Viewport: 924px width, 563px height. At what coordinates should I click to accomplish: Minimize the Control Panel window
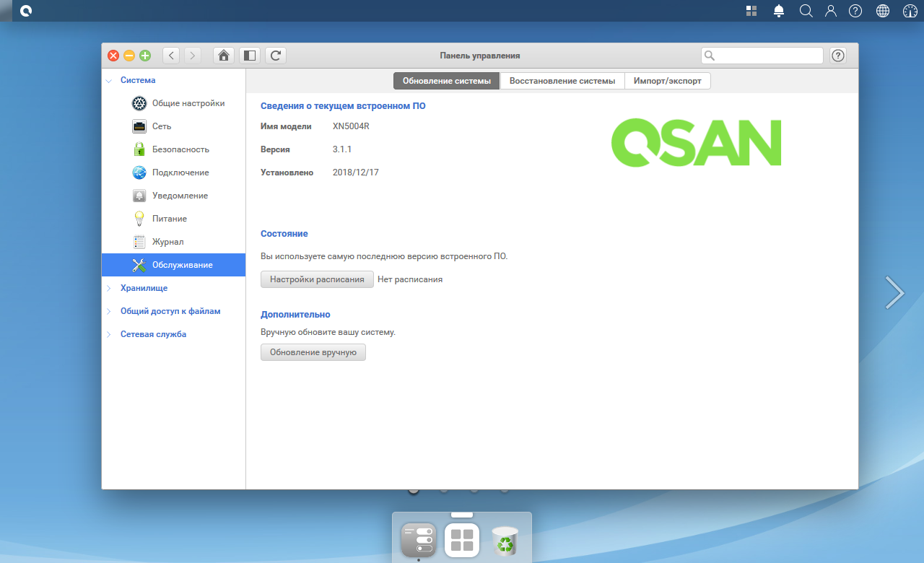point(129,56)
